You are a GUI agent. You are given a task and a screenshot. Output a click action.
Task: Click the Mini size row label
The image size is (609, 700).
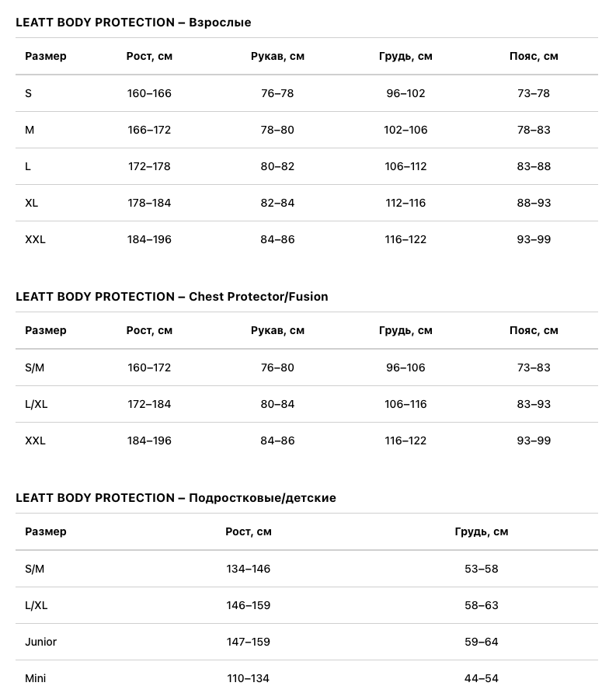36,678
